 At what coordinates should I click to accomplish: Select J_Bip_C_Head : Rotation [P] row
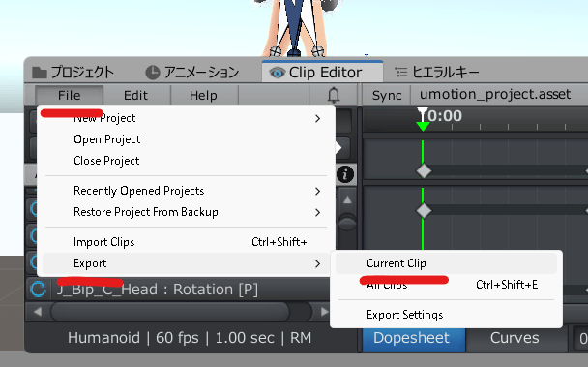coord(178,290)
